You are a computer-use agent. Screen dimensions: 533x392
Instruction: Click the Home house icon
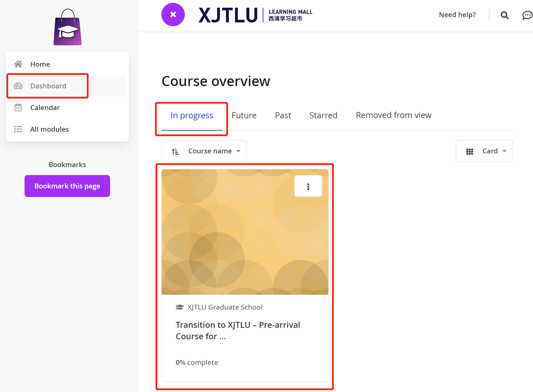pyautogui.click(x=18, y=64)
